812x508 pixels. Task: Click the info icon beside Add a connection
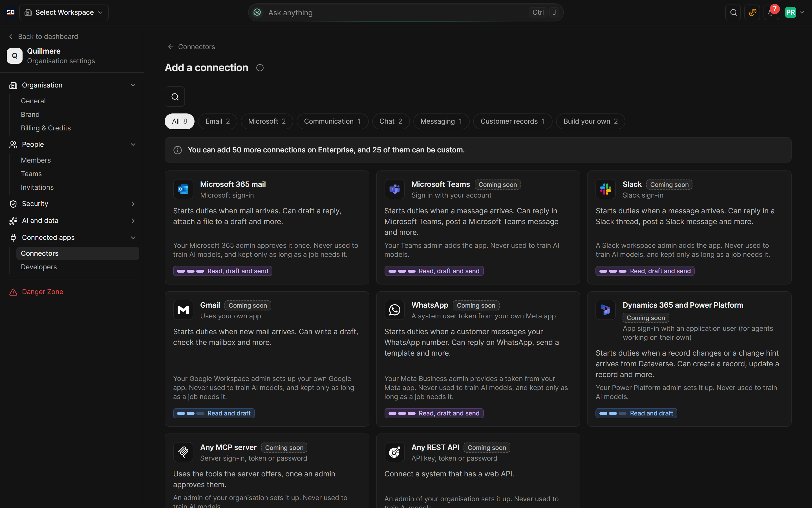[x=260, y=68]
